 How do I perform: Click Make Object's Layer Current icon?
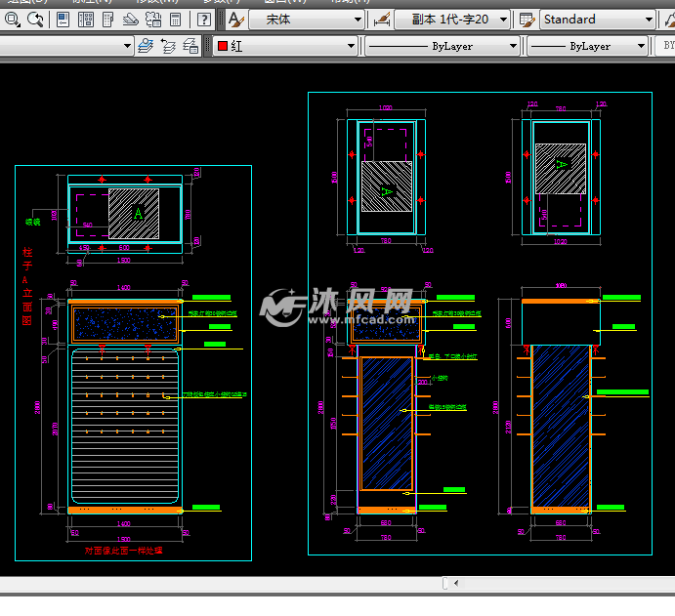click(146, 46)
